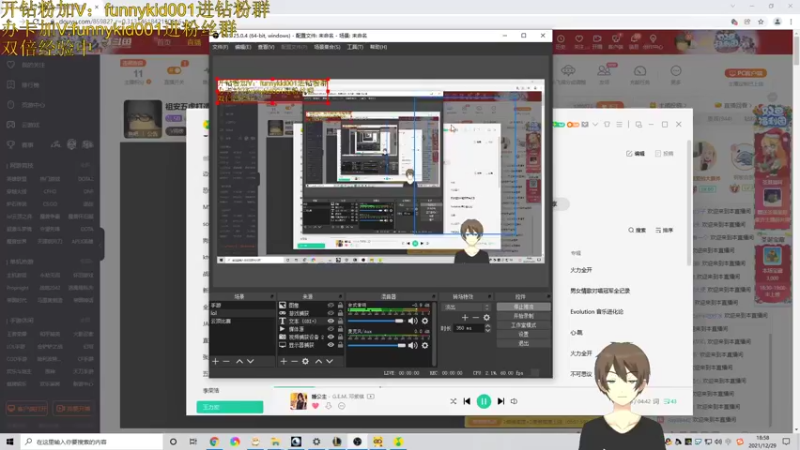Pop out the Audio Mixer dock panel
800x450 pixels.
pyautogui.click(x=434, y=296)
